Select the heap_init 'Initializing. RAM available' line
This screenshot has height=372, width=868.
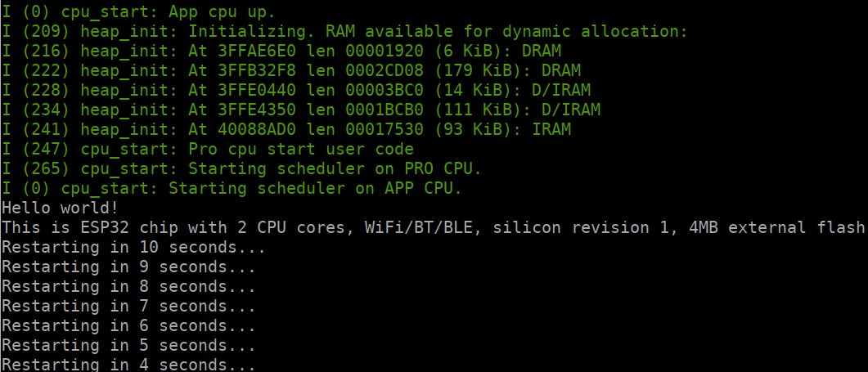[344, 32]
